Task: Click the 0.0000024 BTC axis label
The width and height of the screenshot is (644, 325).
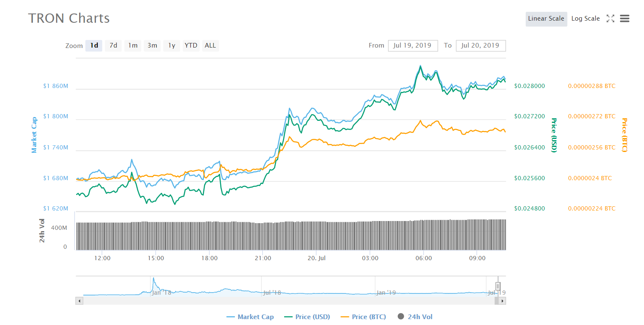Action: [590, 178]
